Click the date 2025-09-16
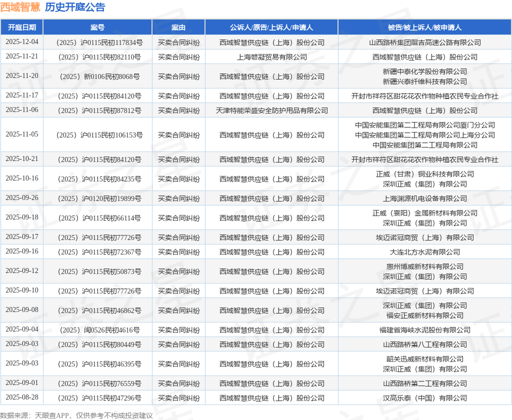Screen dimensions: 512x420 coord(22,251)
